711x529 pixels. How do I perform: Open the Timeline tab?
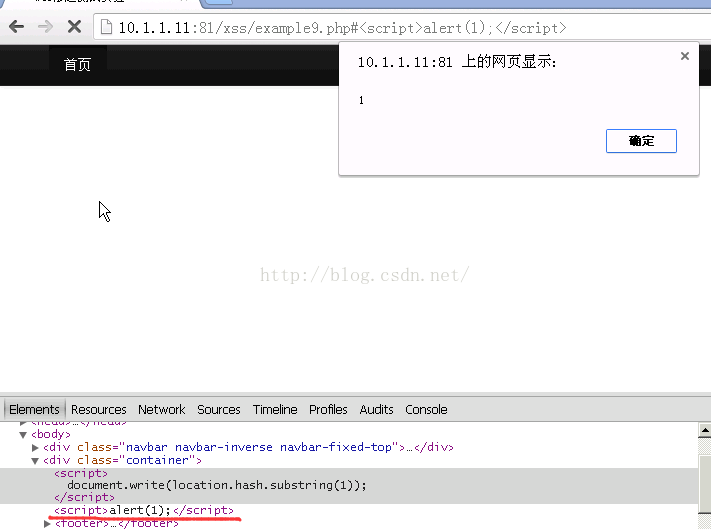pyautogui.click(x=275, y=409)
